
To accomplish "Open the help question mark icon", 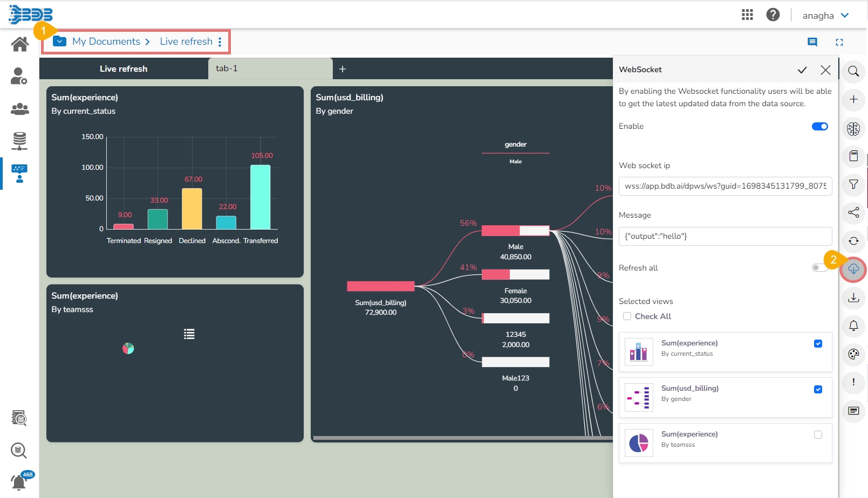I will click(x=773, y=15).
